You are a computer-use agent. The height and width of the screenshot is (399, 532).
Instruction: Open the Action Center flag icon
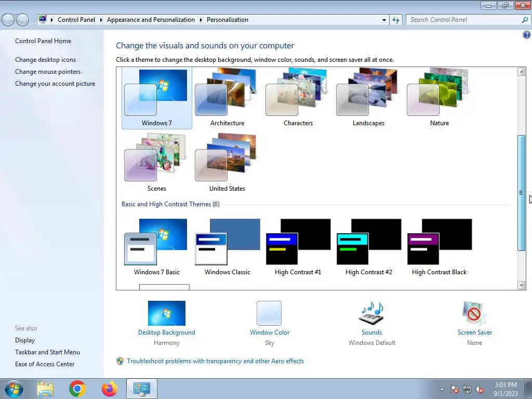[x=454, y=389]
